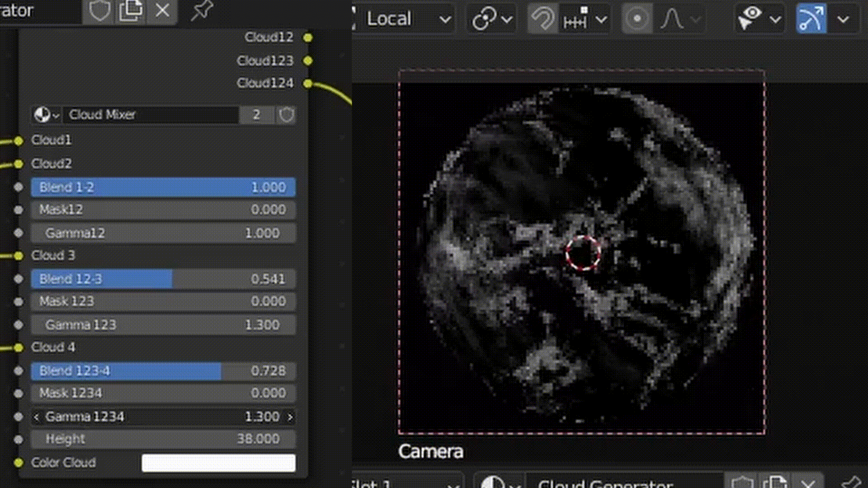868x488 pixels.
Task: Toggle the show gizmo icon
Action: (x=811, y=19)
